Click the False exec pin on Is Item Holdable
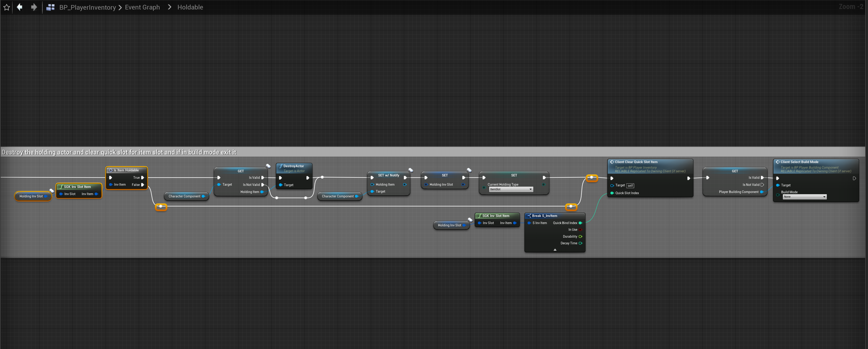868x349 pixels. click(142, 185)
